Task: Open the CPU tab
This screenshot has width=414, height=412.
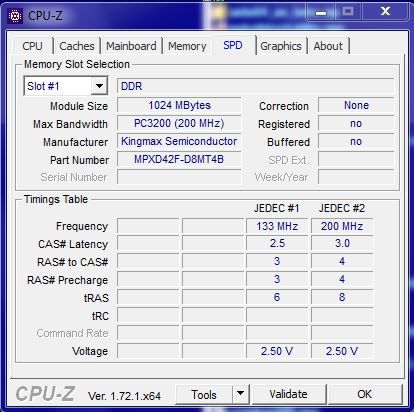Action: click(32, 46)
